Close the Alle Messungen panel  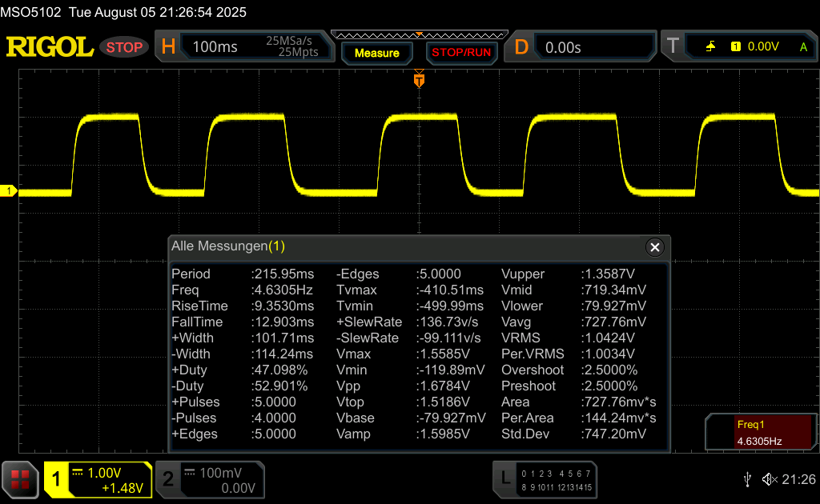tap(655, 247)
